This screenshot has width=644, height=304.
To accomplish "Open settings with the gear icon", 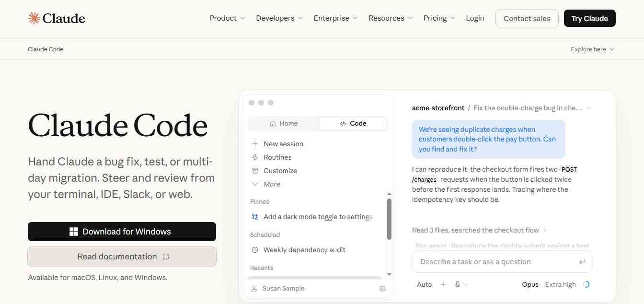I will pyautogui.click(x=382, y=289).
